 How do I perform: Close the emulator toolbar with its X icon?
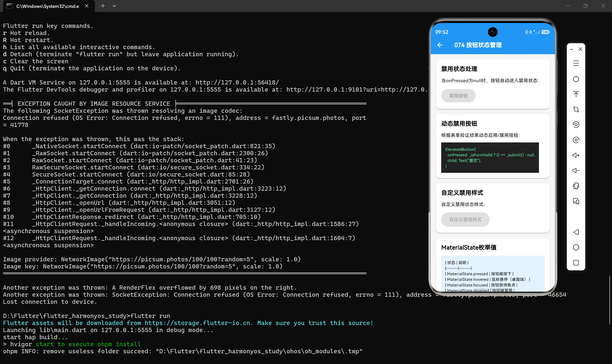coord(580,49)
